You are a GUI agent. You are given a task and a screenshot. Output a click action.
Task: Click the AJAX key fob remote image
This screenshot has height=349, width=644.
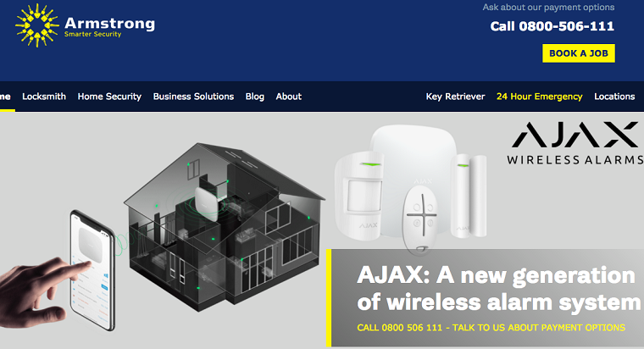tap(421, 219)
